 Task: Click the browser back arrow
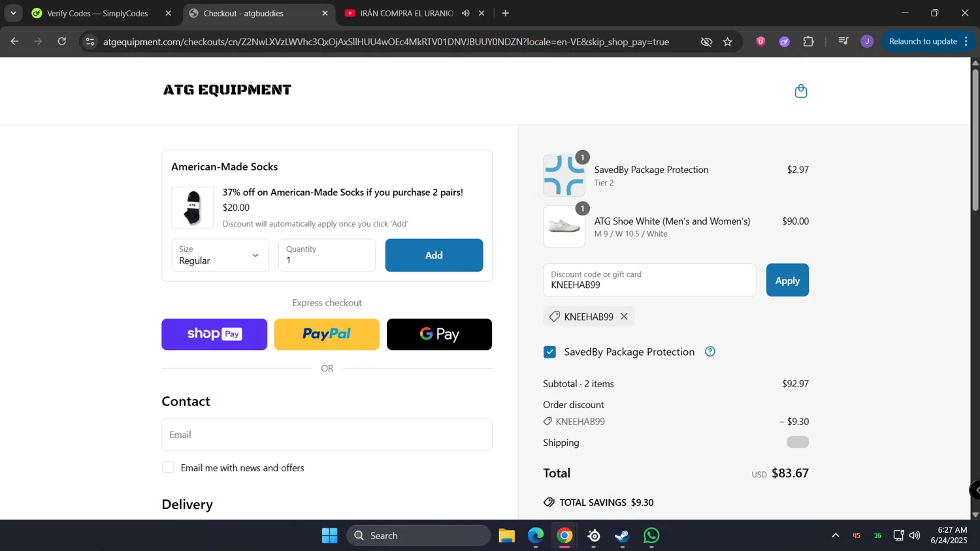(14, 41)
